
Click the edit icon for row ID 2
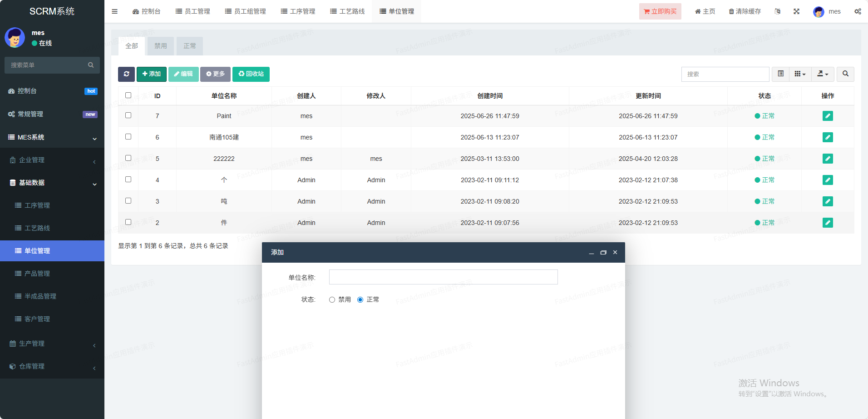[x=827, y=223]
